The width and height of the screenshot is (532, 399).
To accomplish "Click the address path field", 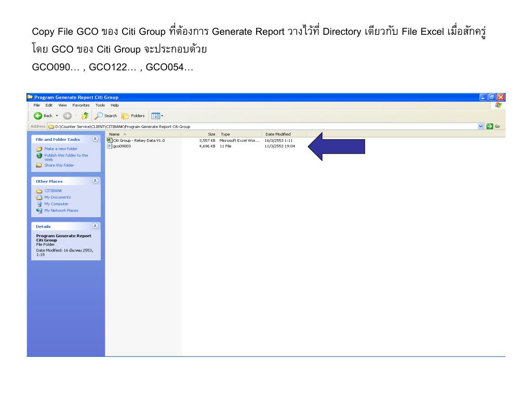I will click(266, 127).
